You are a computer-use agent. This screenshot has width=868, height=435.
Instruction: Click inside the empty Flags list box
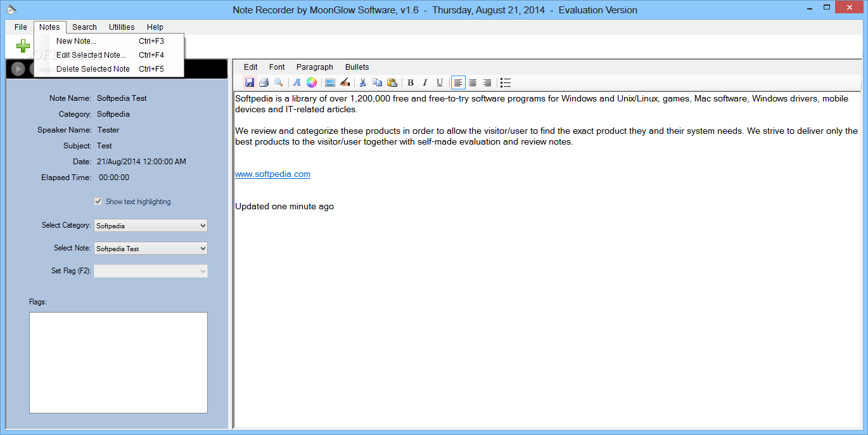coord(118,363)
